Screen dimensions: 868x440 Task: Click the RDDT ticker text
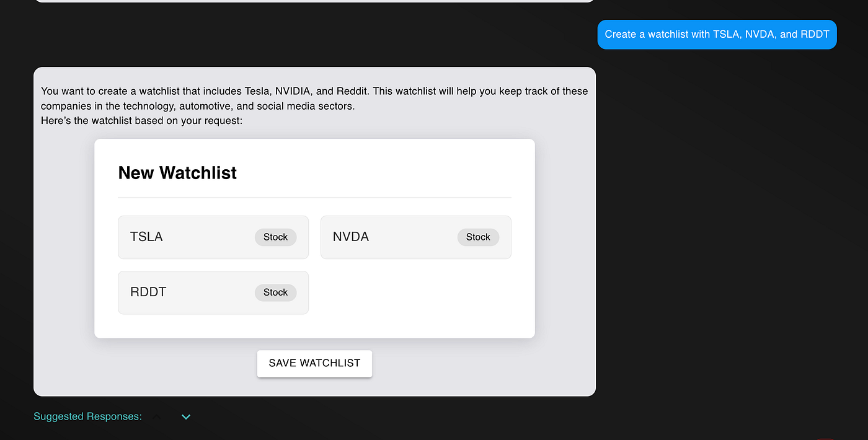click(148, 292)
